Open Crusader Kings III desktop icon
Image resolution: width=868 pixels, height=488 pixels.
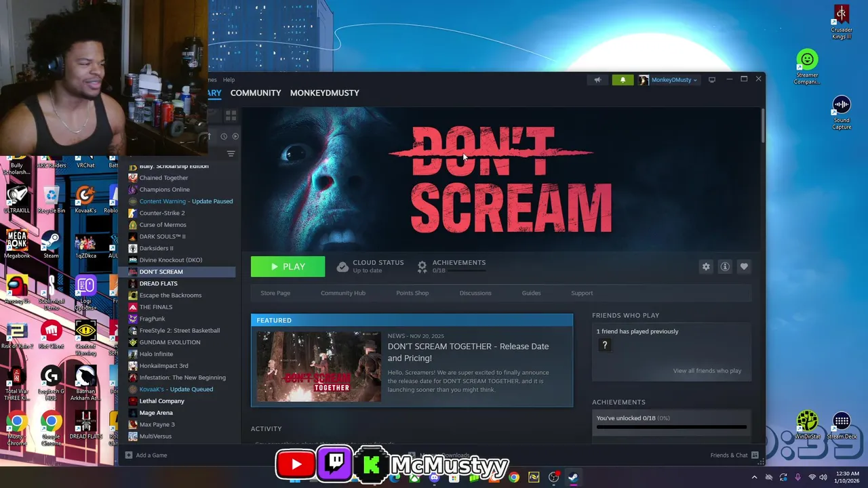842,22
